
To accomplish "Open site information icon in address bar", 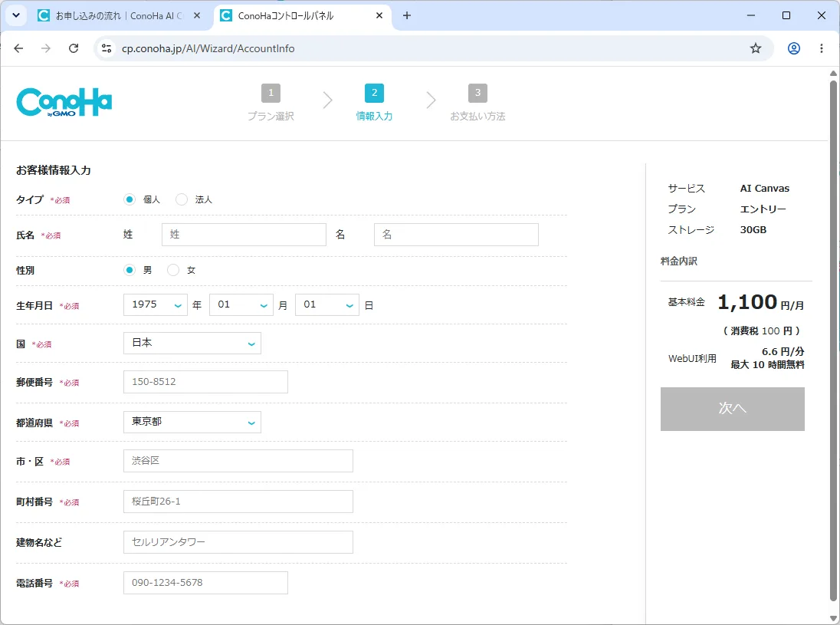I will pyautogui.click(x=107, y=48).
